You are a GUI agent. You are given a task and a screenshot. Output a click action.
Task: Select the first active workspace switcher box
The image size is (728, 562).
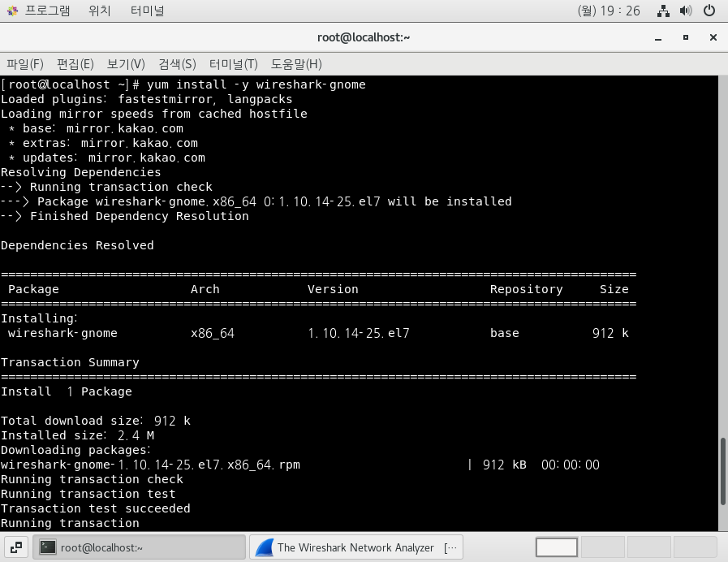(556, 547)
